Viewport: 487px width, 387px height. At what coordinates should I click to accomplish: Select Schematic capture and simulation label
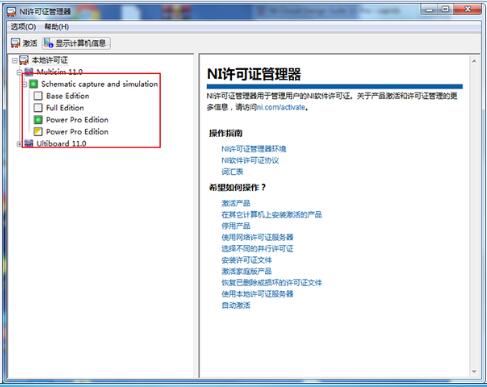point(99,84)
